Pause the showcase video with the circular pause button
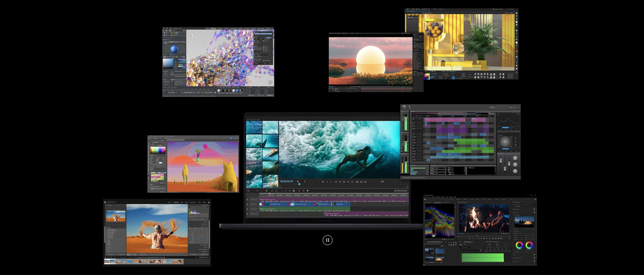This screenshot has width=644, height=275. 327,240
